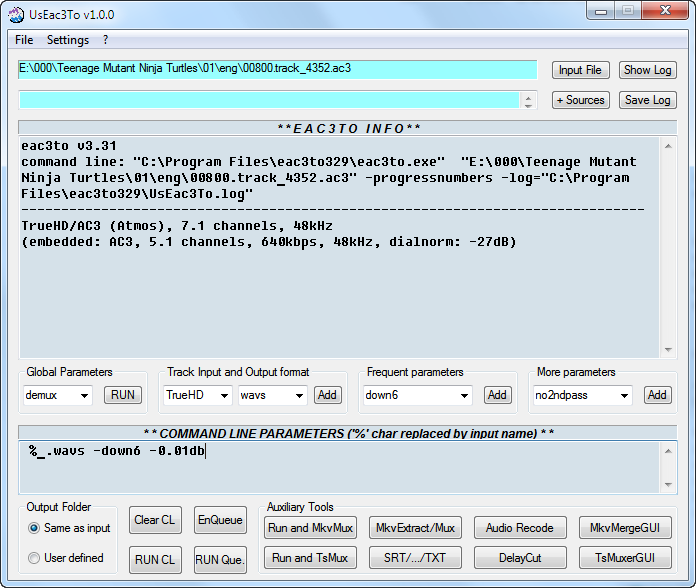
Task: Click the Input File button
Action: click(581, 70)
